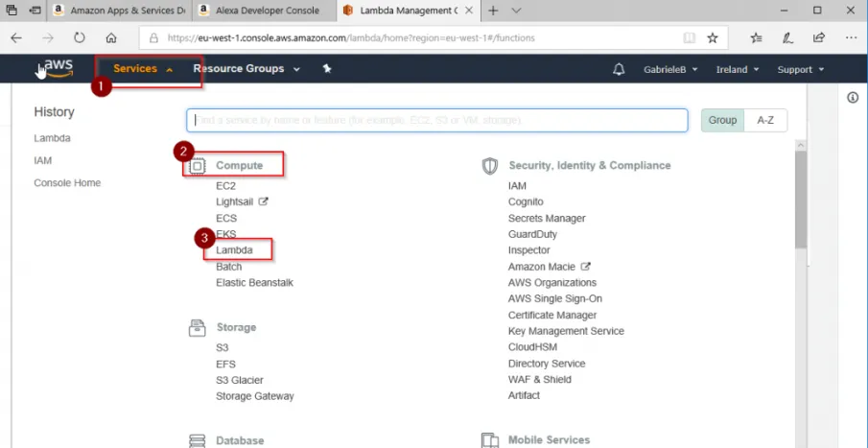868x448 pixels.
Task: Open Lambda under Compute
Action: point(234,250)
